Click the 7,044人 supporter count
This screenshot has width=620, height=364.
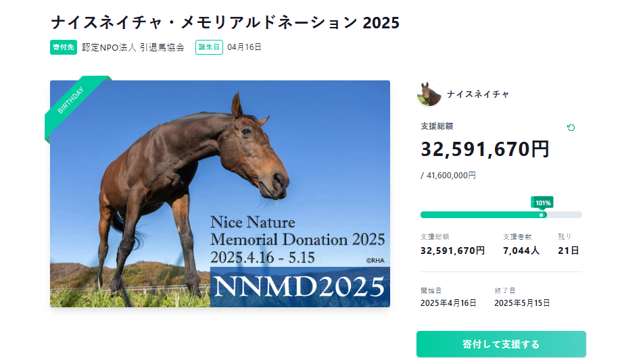[521, 251]
